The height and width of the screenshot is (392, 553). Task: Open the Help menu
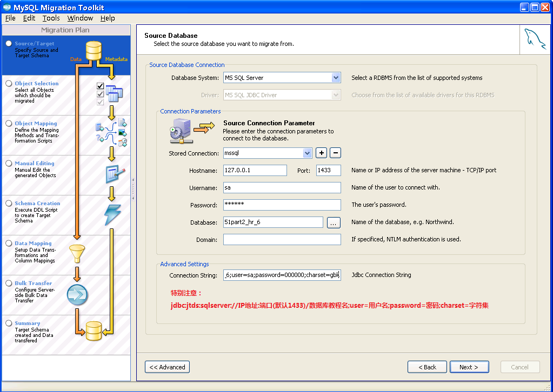[108, 18]
